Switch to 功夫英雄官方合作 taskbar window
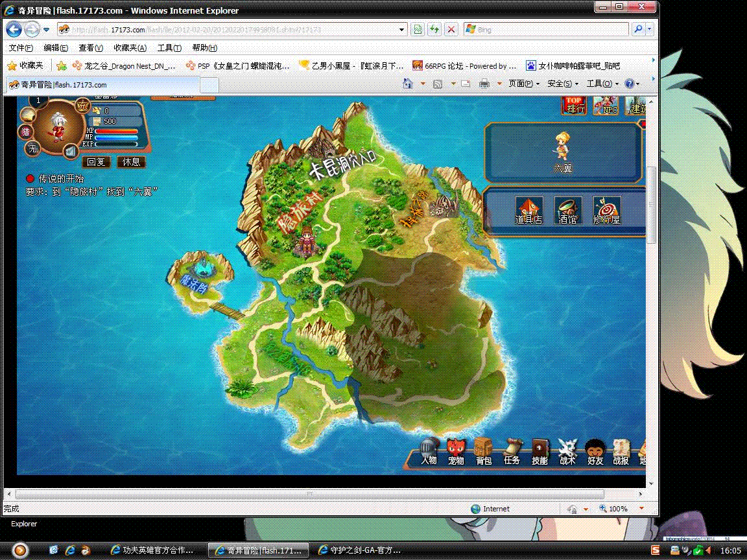 coord(152,550)
